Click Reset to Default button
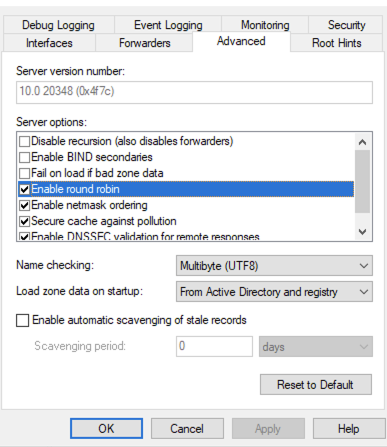Image resolution: width=387 pixels, height=447 pixels. click(316, 384)
